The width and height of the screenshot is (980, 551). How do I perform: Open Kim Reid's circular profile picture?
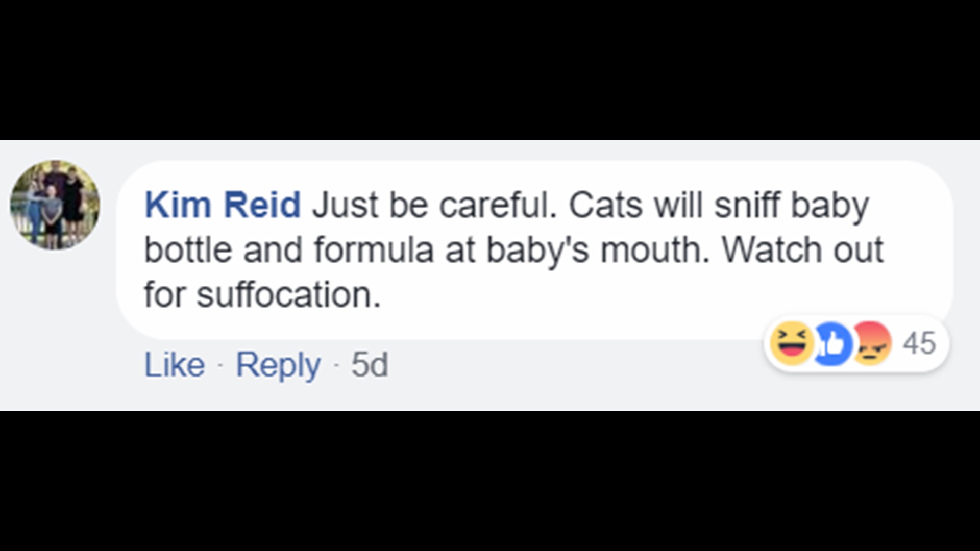click(55, 205)
